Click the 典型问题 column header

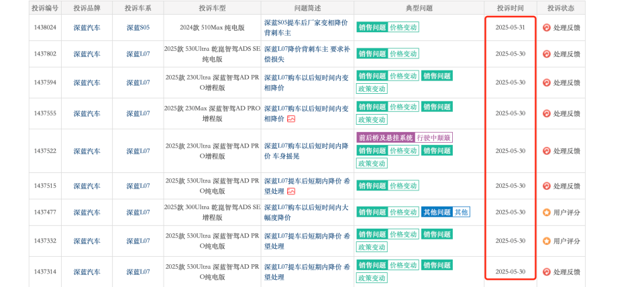[x=419, y=8]
